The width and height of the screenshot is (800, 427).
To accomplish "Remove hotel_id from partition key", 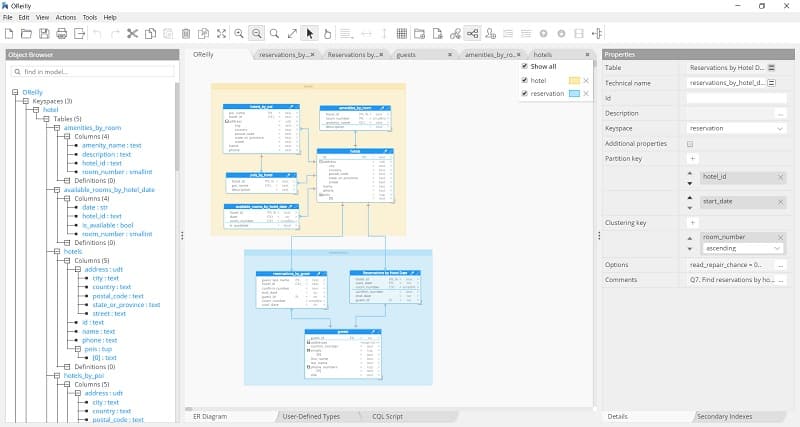I will coord(780,177).
